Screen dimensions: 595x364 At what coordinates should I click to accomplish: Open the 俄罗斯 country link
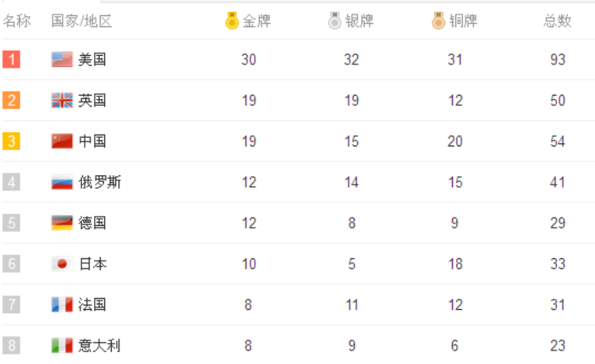[100, 182]
